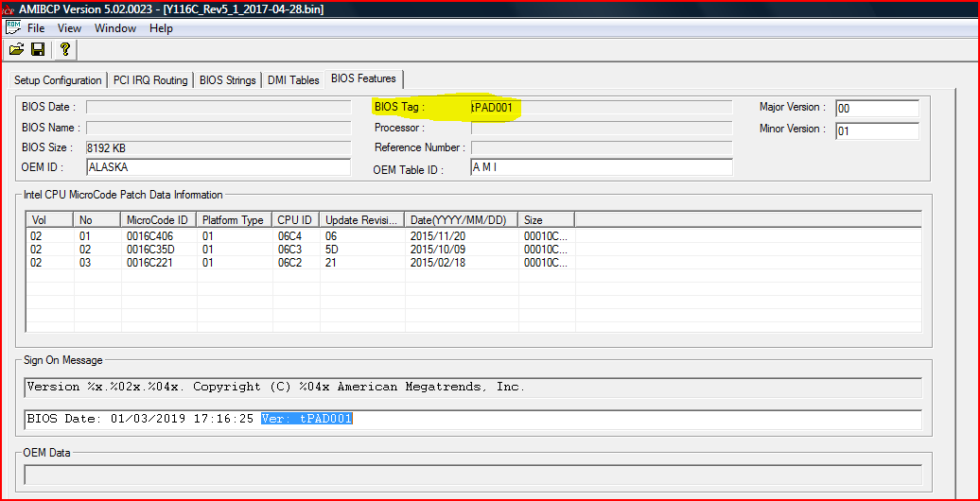Open the Window menu
Image resolution: width=980 pixels, height=501 pixels.
pyautogui.click(x=114, y=28)
